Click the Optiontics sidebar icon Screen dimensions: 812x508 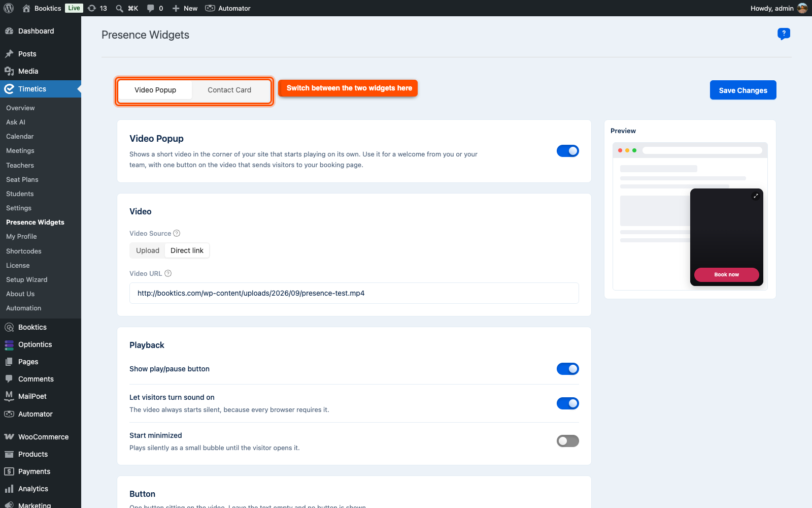[9, 344]
